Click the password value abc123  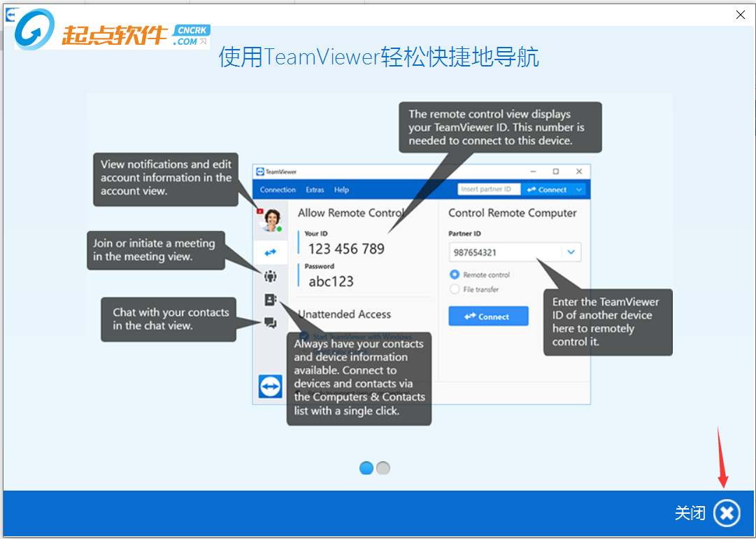point(331,281)
